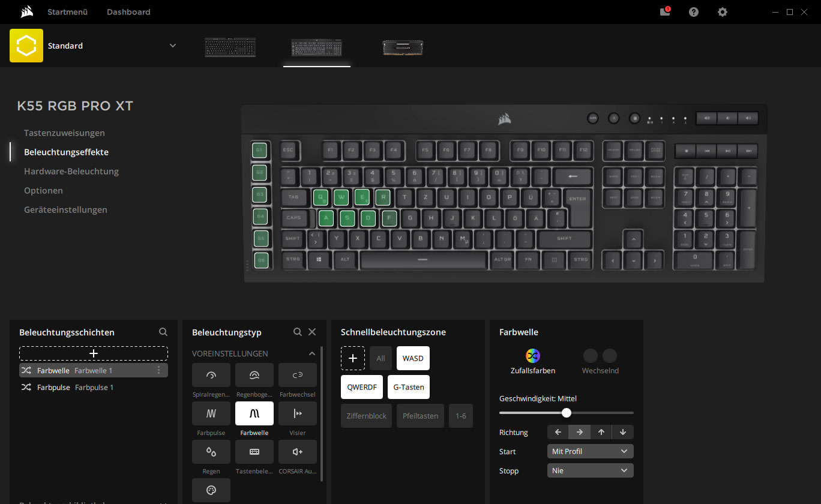
Task: Open the Stopp dropdown Nie
Action: coord(591,470)
